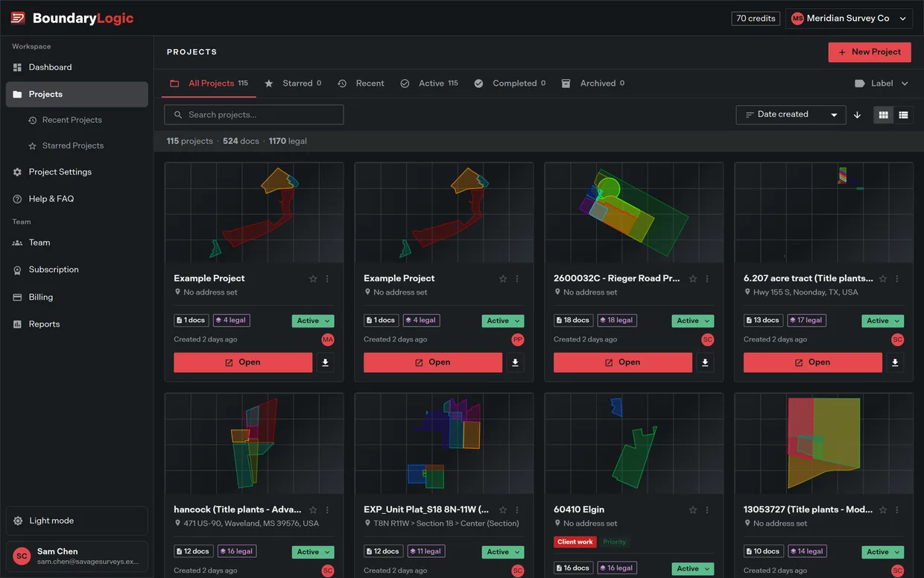Open the 2600032C Rieger Road project
Screen dimensions: 924x578
[x=623, y=362]
